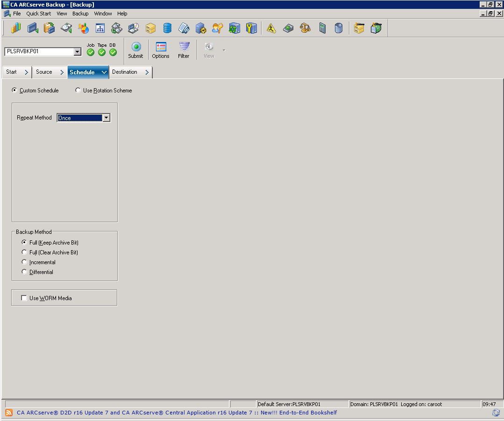Choose Full (Clear Archive Bit) option
The image size is (504, 421).
pyautogui.click(x=24, y=253)
